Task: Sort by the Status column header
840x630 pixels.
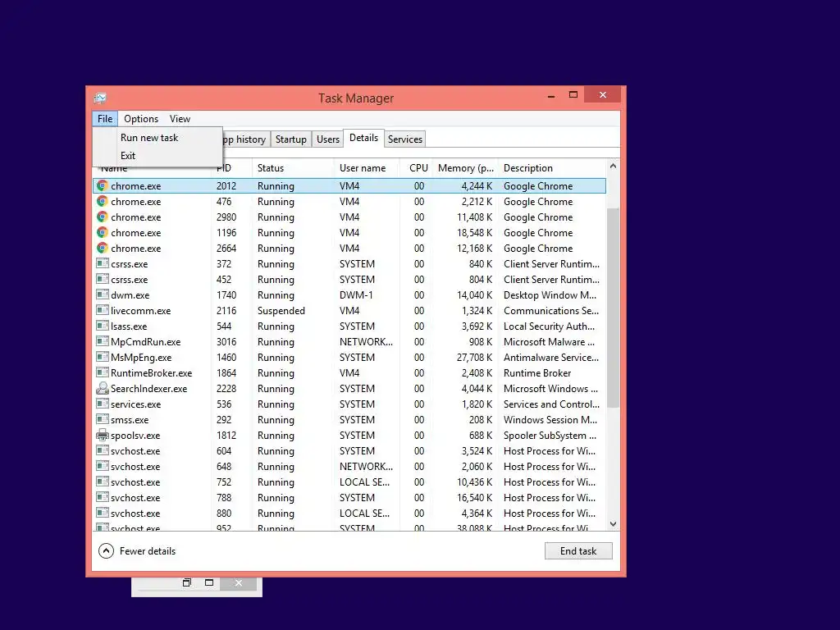Action: 293,168
